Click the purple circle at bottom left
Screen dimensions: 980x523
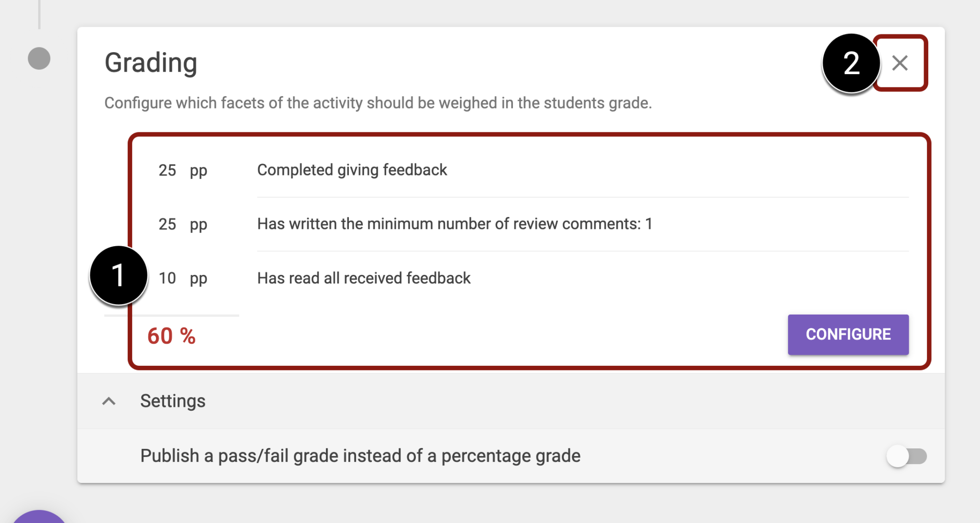tap(38, 519)
